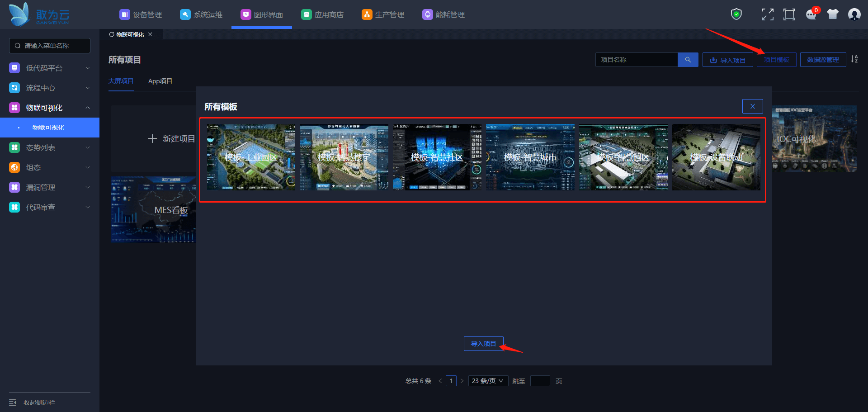Select the 模板-智慧社区 template thumbnail
This screenshot has width=868, height=412.
tap(437, 157)
